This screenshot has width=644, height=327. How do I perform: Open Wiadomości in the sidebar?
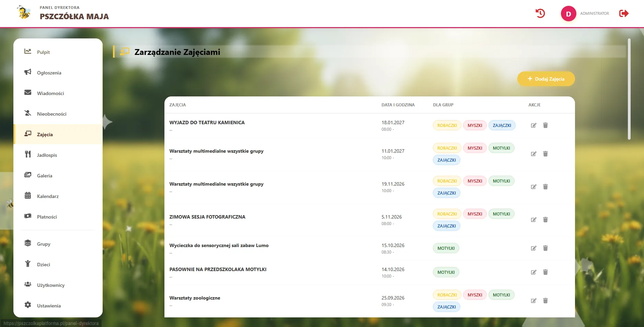(x=58, y=93)
